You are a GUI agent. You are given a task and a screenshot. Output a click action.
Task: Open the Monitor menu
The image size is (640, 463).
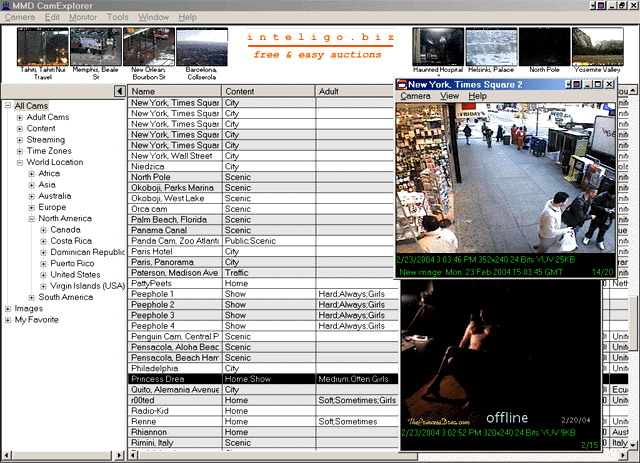[x=83, y=17]
